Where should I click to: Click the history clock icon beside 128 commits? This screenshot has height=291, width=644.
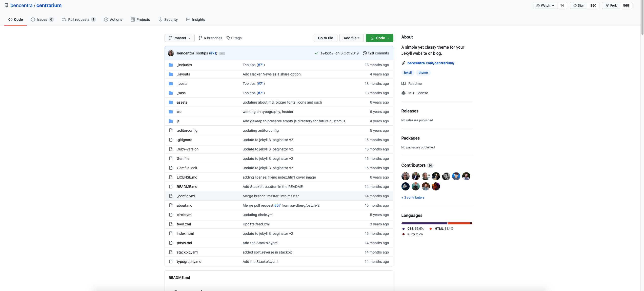coord(365,53)
